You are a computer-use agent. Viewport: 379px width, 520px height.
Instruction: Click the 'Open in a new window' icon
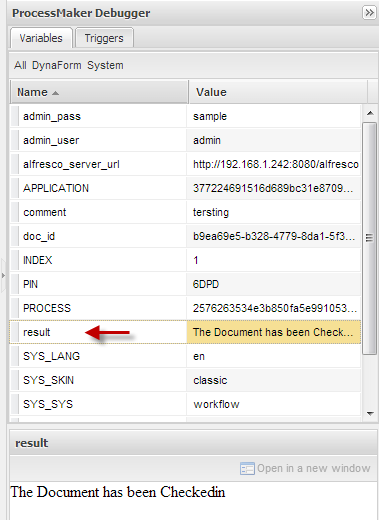pyautogui.click(x=247, y=469)
